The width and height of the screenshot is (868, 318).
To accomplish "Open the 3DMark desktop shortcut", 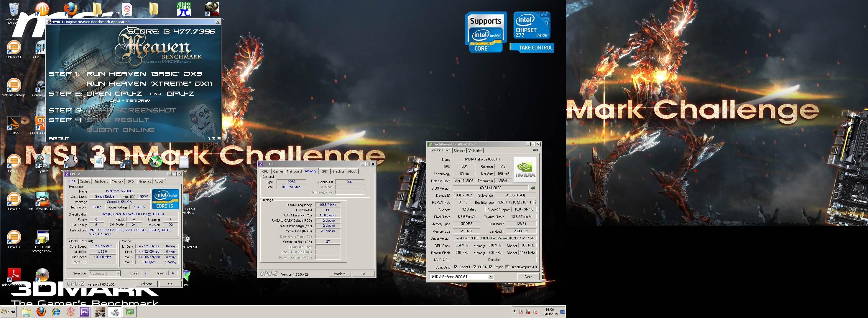I will (14, 125).
